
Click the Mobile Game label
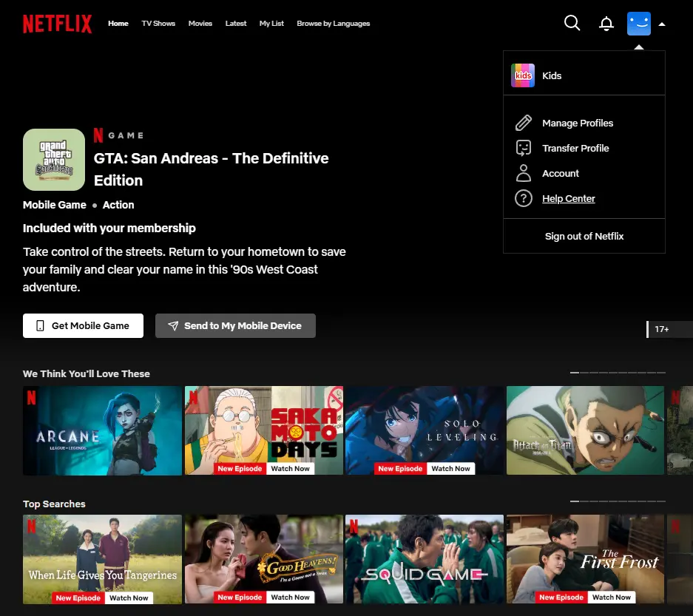[55, 205]
